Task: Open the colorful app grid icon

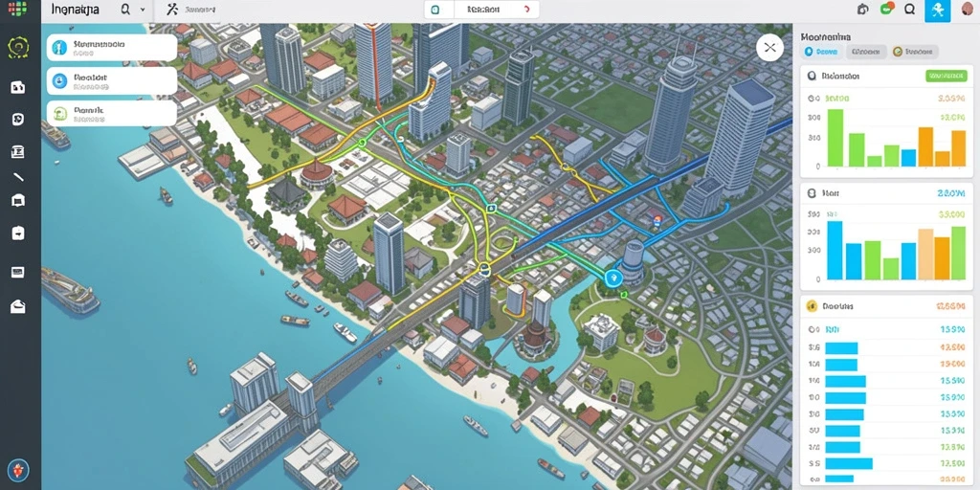Action: [x=17, y=9]
